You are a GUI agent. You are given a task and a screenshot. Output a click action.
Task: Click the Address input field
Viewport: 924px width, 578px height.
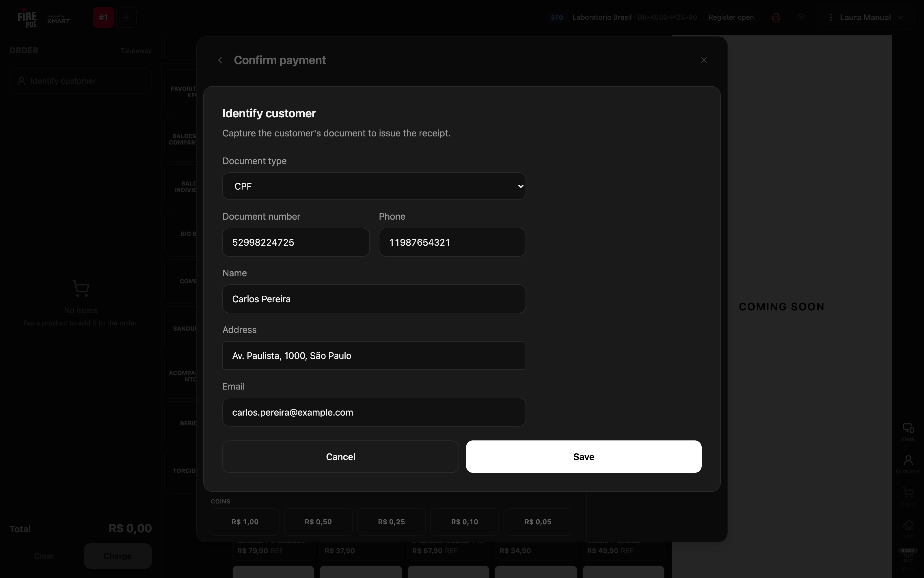pyautogui.click(x=374, y=355)
